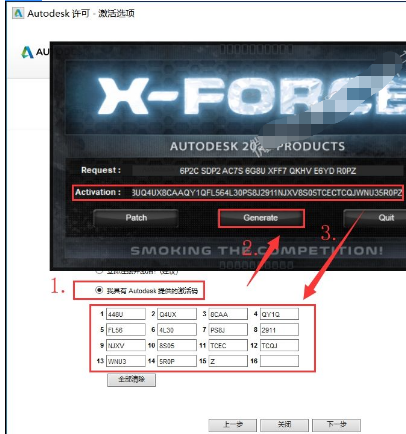Click the 下一步 next step button
The image size is (406, 434).
pos(336,425)
